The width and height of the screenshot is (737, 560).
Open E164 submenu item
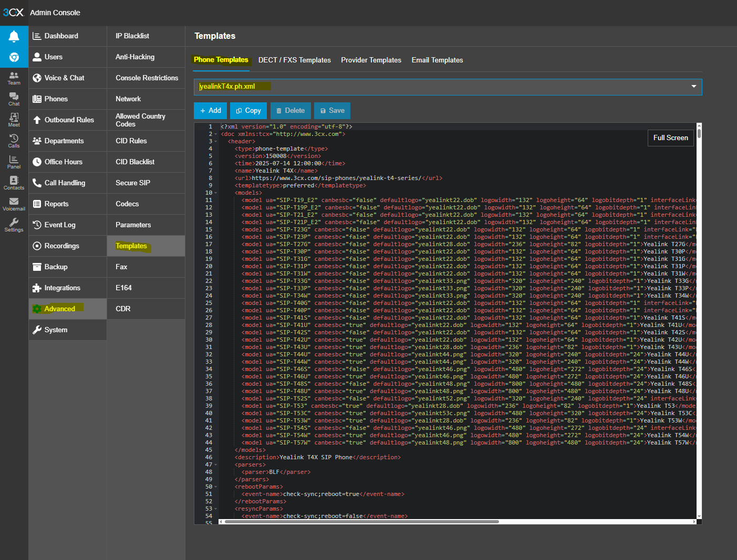coord(146,288)
